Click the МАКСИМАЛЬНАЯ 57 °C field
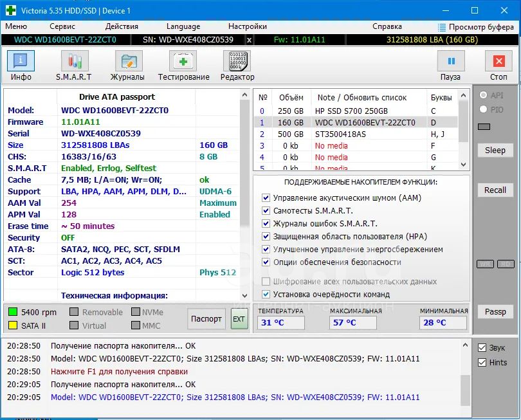The height and width of the screenshot is (420, 521). 353,323
